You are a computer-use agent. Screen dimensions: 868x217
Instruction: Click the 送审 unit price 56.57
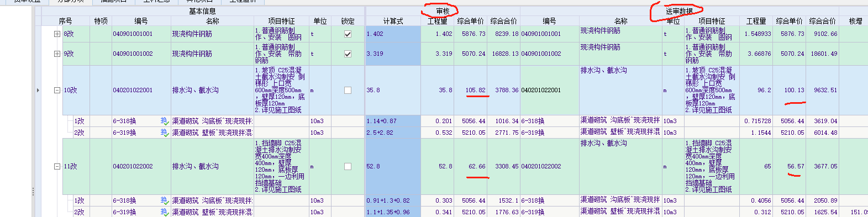796,166
